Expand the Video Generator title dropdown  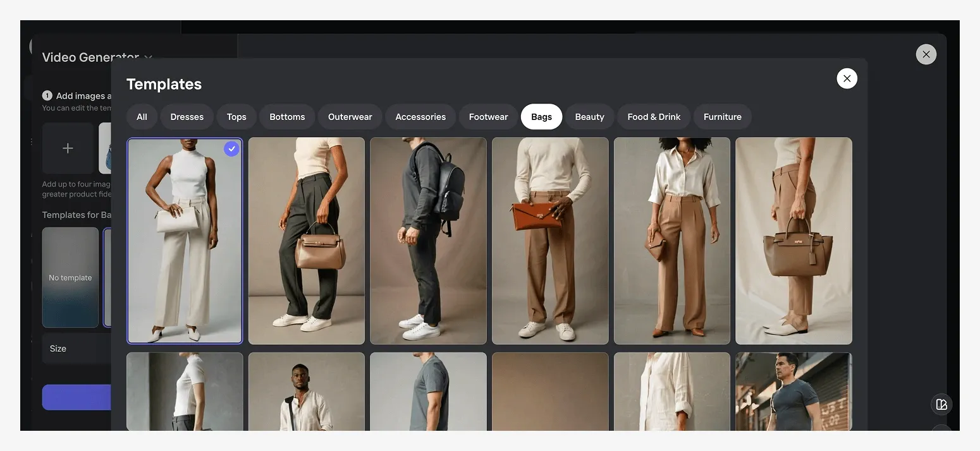(x=148, y=57)
